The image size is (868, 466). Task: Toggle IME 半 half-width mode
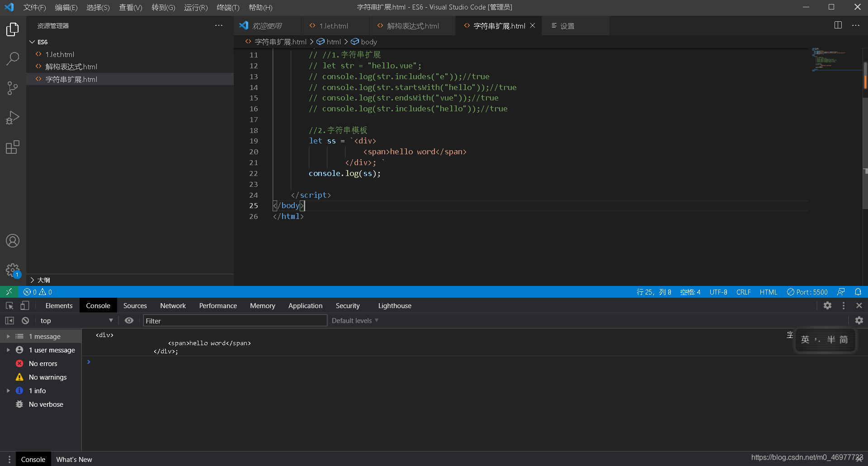click(x=831, y=340)
